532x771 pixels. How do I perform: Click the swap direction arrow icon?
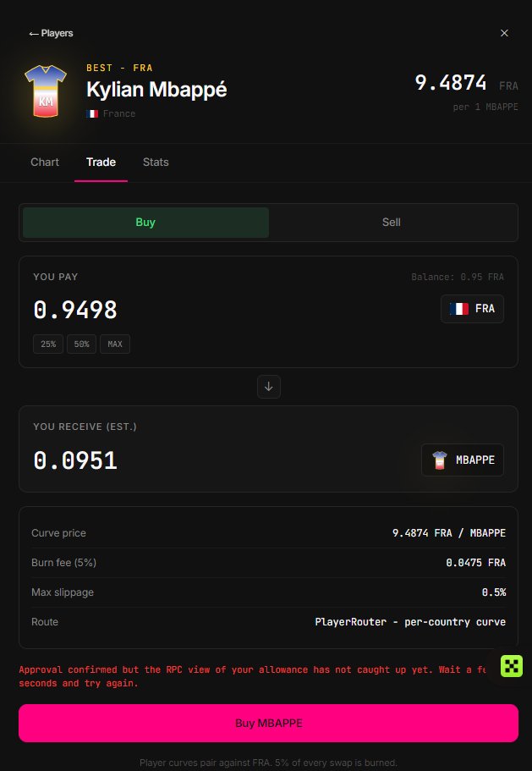(269, 387)
